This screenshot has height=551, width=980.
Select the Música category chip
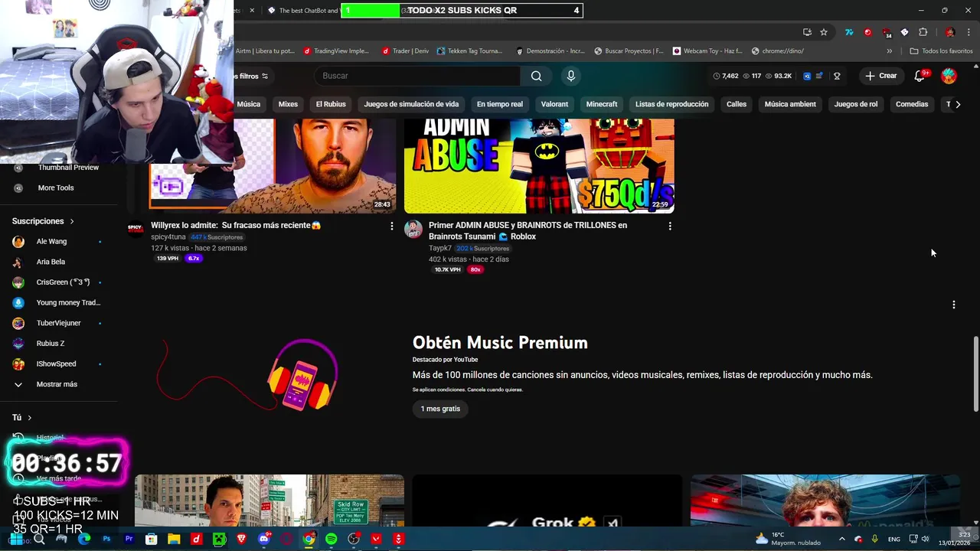tap(248, 104)
